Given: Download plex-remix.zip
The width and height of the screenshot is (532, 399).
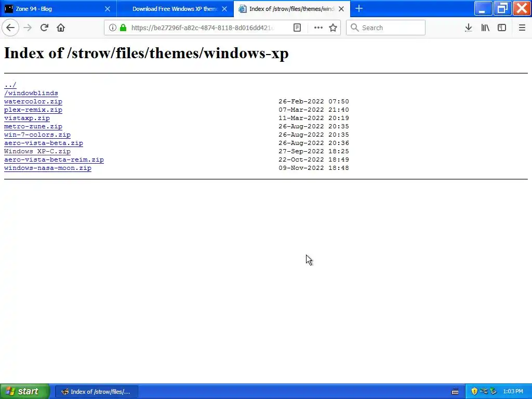Looking at the screenshot, I should [33, 110].
